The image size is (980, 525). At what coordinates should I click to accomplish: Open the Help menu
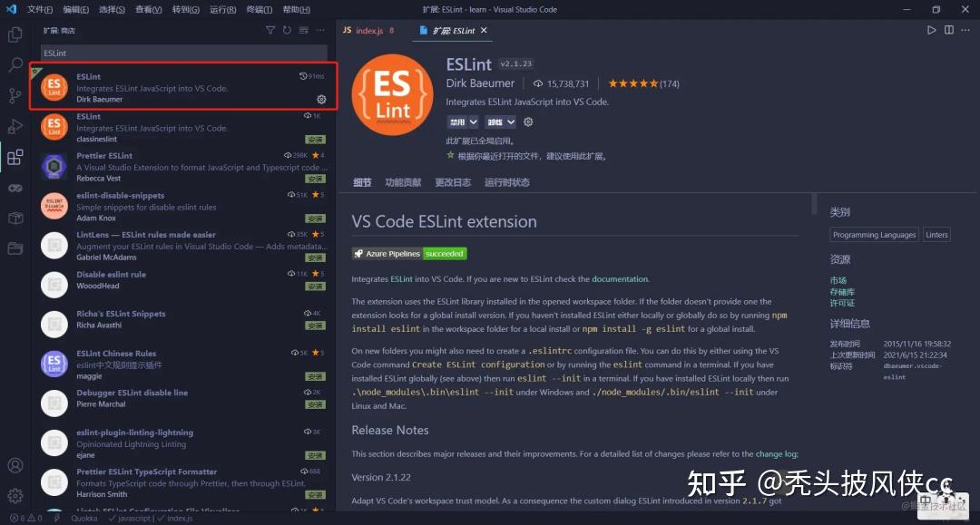[x=296, y=9]
